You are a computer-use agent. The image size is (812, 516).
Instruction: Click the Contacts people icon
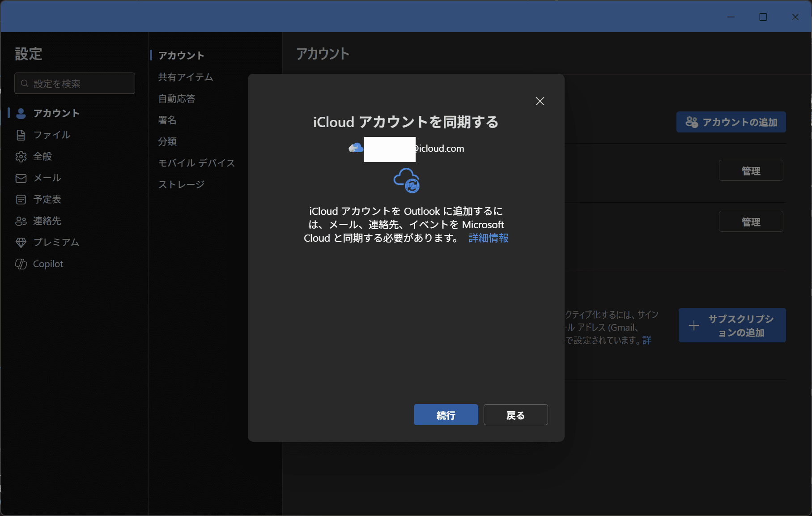click(x=21, y=221)
